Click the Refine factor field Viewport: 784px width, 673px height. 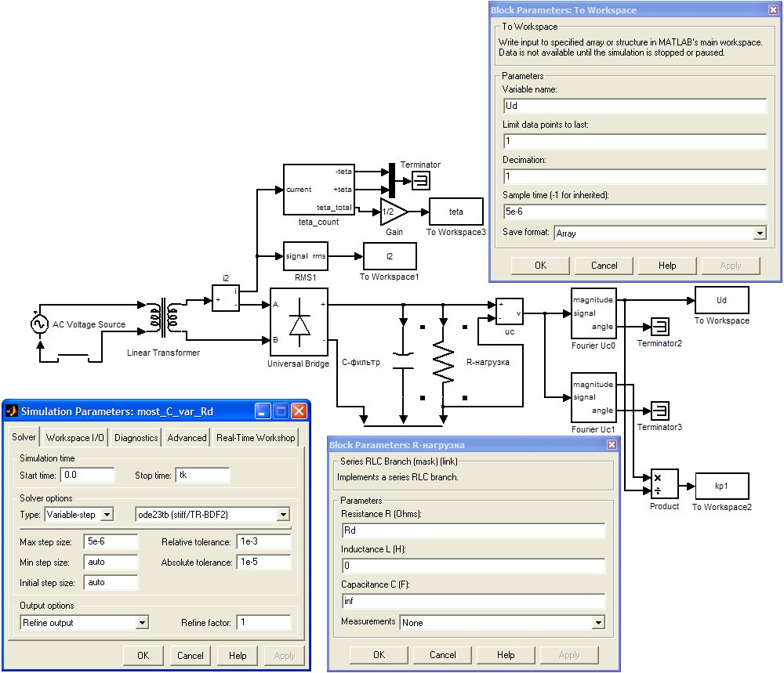[263, 623]
